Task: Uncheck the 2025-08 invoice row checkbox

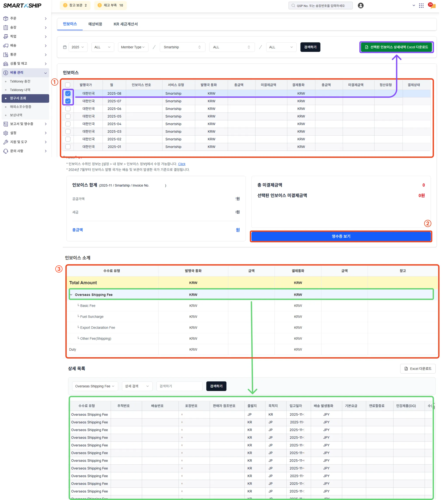Action: [x=68, y=93]
